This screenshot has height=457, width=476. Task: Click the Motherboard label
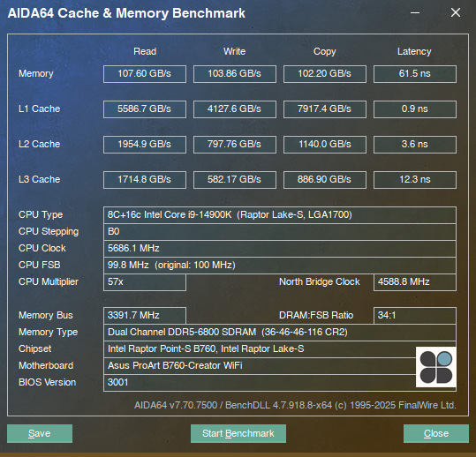click(x=46, y=365)
